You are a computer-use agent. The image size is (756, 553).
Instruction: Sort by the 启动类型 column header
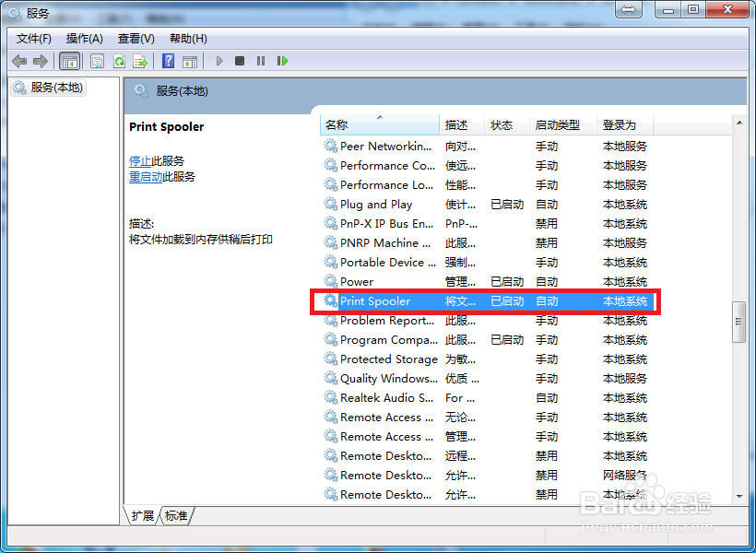click(x=562, y=124)
